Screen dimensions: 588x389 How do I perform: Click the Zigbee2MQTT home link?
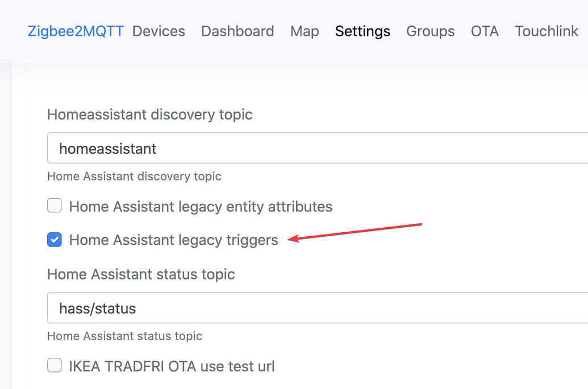coord(76,31)
